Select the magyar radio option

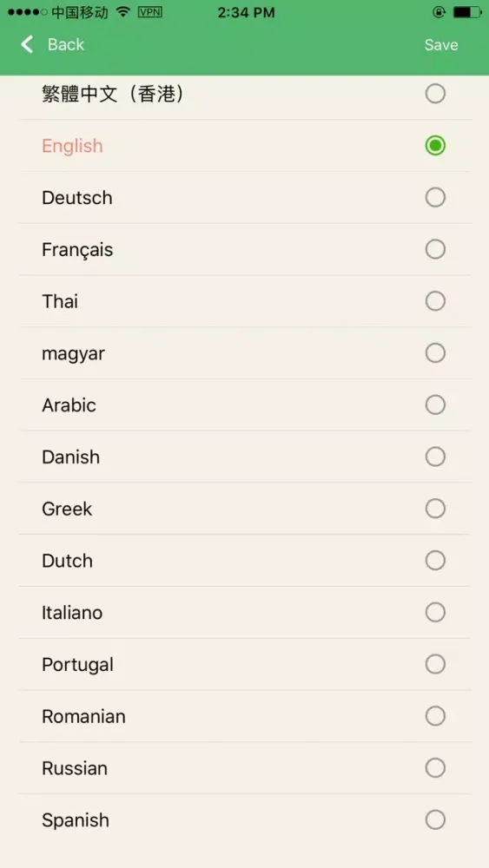tap(435, 353)
